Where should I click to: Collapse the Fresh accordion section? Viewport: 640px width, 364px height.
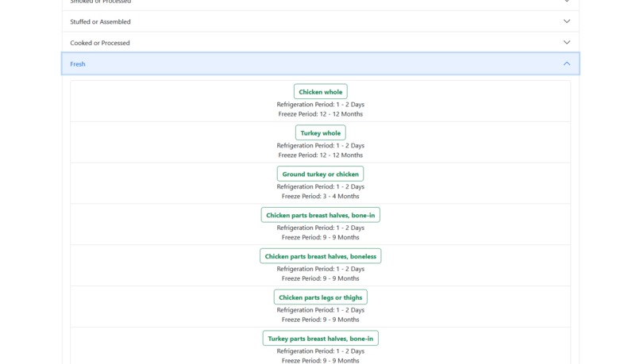[321, 63]
